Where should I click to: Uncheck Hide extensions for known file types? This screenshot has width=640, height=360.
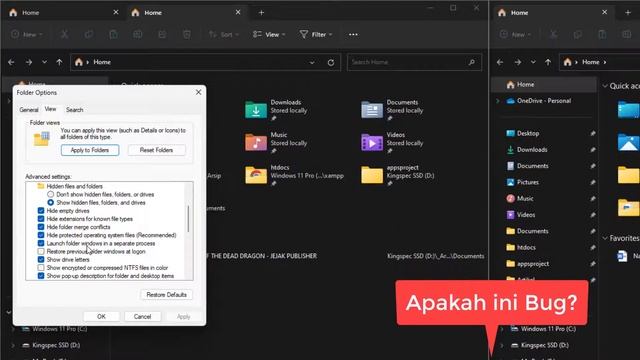click(x=41, y=219)
